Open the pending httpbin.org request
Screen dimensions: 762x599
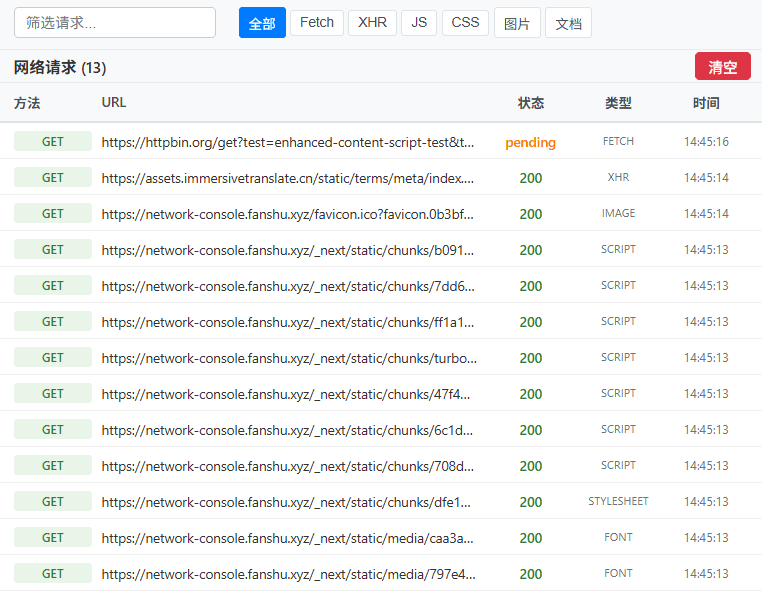pyautogui.click(x=288, y=142)
